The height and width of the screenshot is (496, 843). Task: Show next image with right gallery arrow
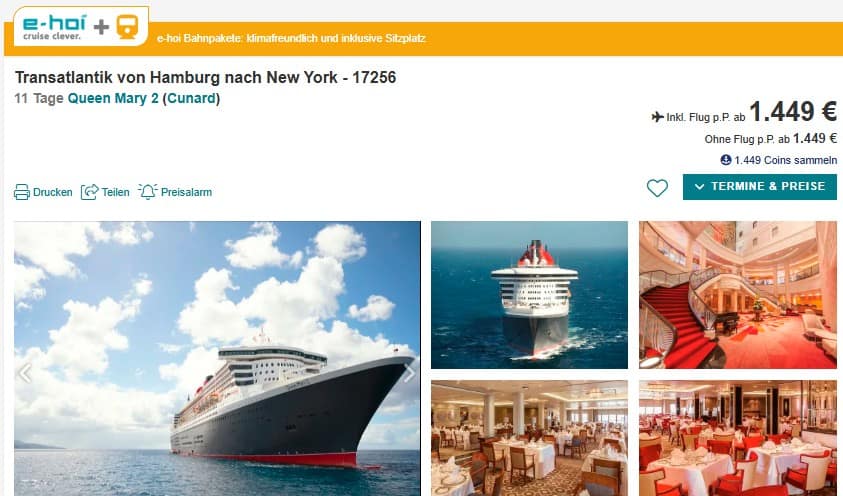(409, 373)
